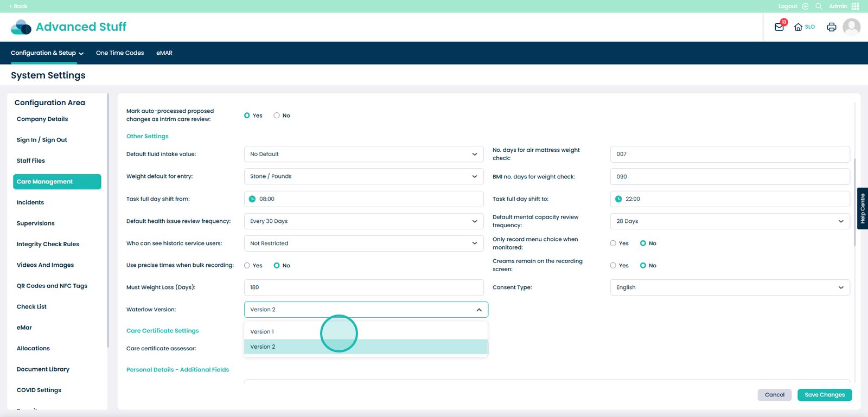This screenshot has width=868, height=417.
Task: Click clock icon in Task full day shift from
Action: [x=252, y=199]
